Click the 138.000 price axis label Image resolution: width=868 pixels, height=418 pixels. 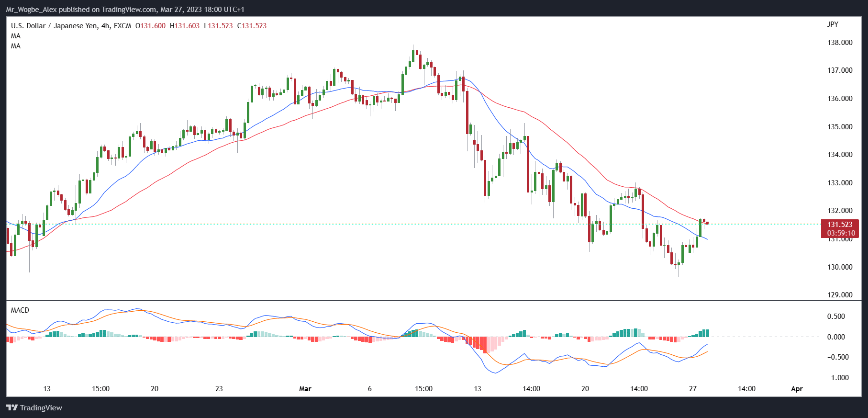click(840, 43)
